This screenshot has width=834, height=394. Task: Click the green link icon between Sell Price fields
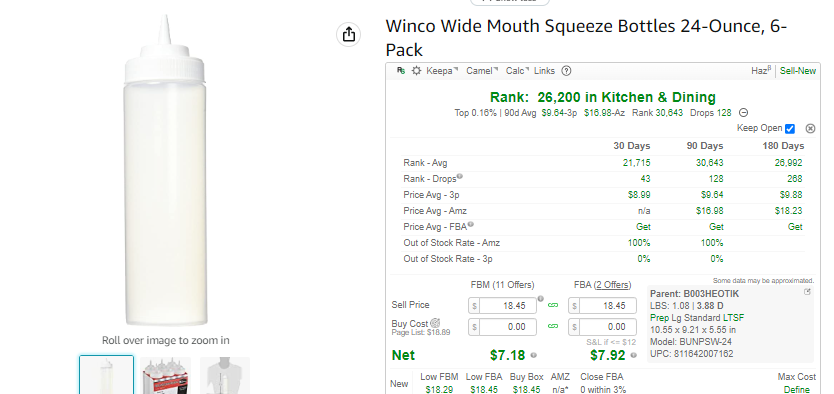pyautogui.click(x=553, y=306)
